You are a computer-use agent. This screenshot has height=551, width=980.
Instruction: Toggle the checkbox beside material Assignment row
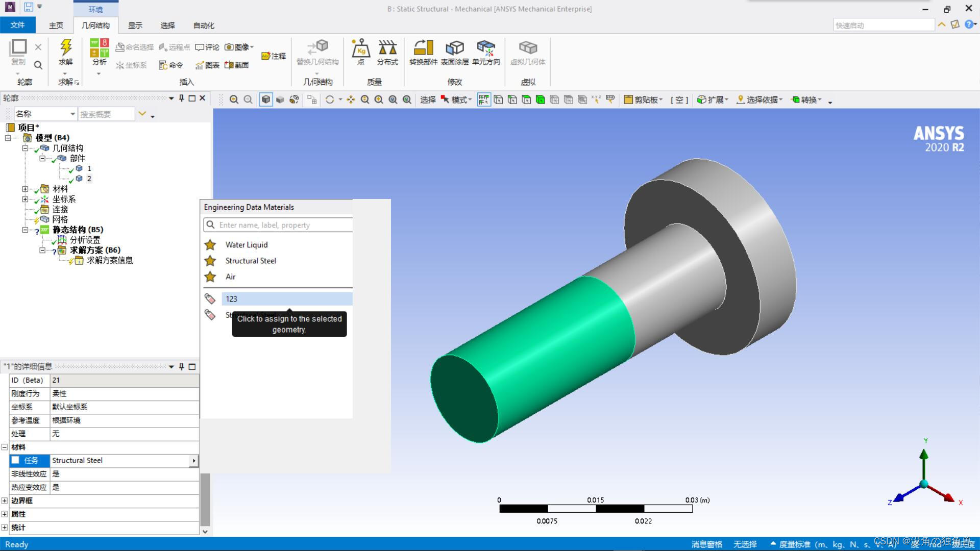click(x=16, y=460)
